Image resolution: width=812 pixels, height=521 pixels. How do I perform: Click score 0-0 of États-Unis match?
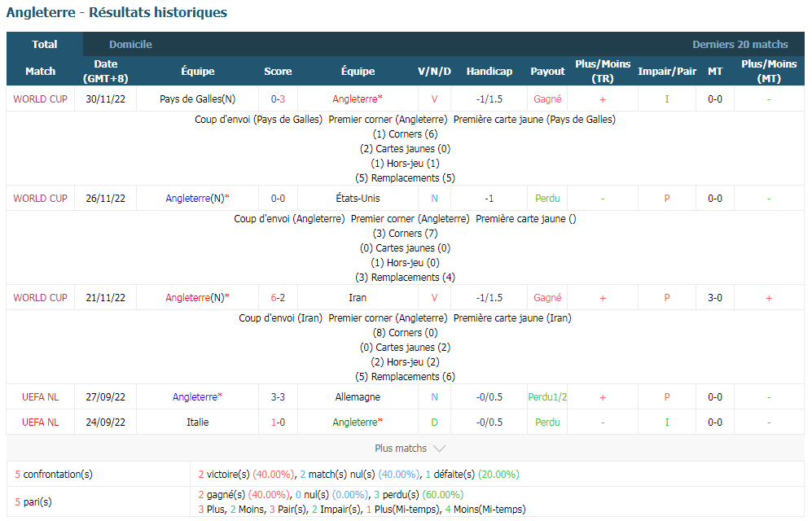click(278, 199)
